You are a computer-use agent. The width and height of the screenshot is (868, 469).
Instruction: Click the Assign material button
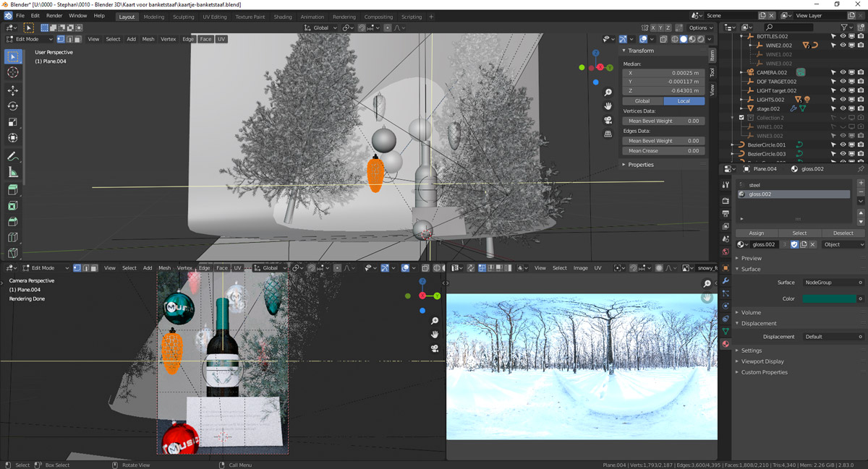pos(756,233)
